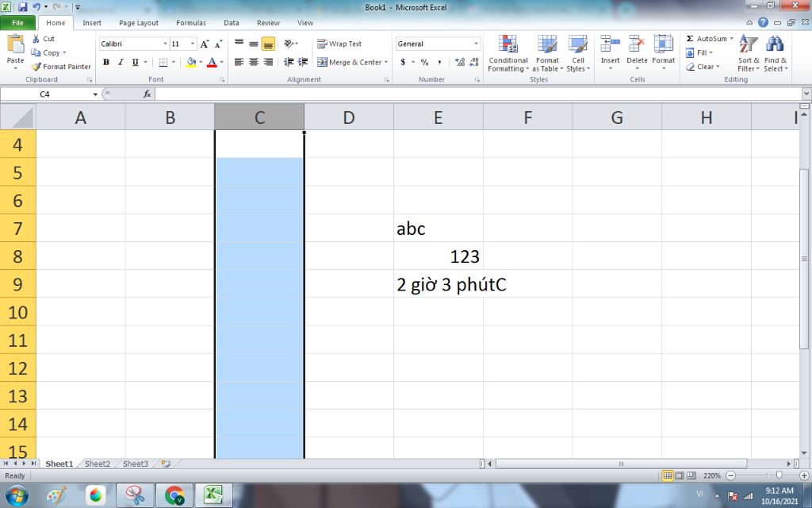Expand the AutoSum dropdown arrow
Screen dimensions: 812x508
(732, 38)
